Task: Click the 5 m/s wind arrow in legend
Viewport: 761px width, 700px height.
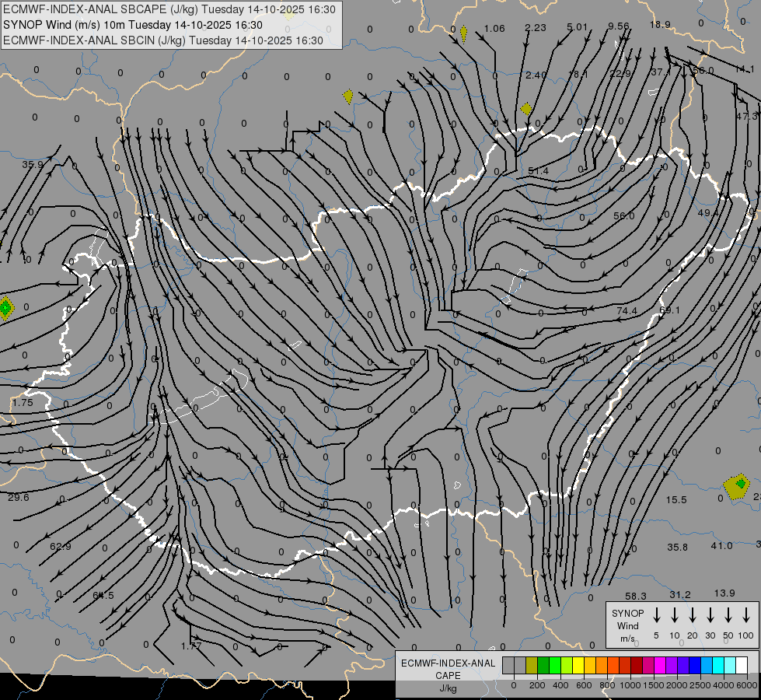Action: tap(657, 615)
